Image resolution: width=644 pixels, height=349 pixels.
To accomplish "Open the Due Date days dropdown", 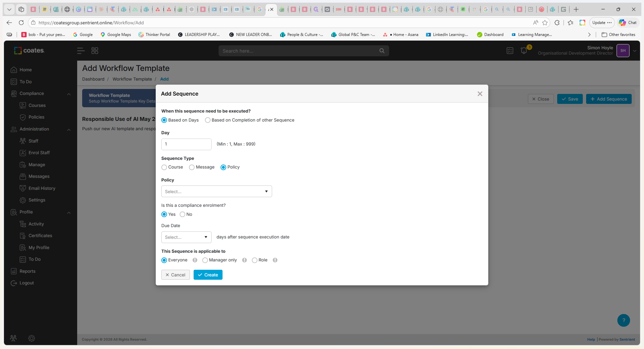I will click(x=186, y=237).
